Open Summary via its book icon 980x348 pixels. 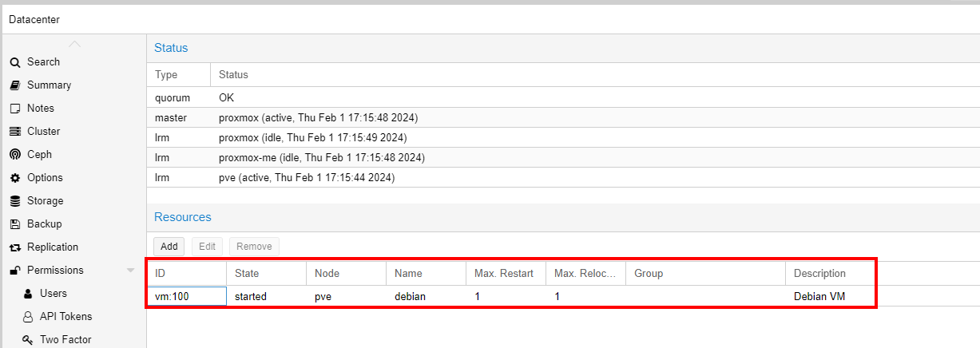14,85
